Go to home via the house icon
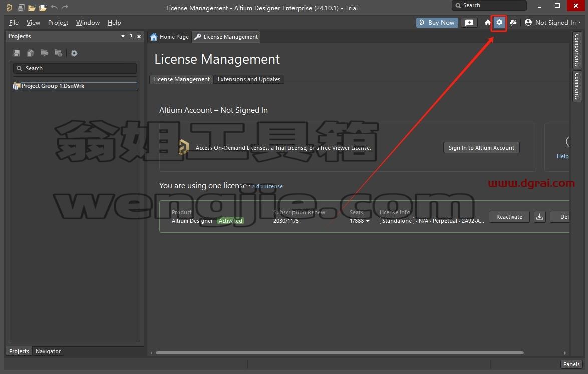Viewport: 588px width, 374px height. click(x=487, y=23)
